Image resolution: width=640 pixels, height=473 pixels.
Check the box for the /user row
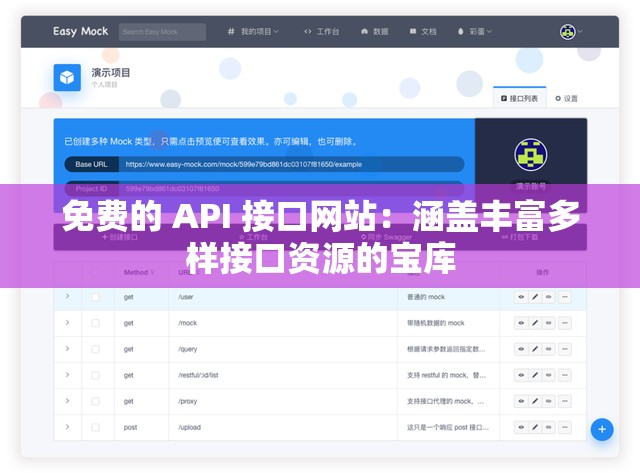[96, 297]
